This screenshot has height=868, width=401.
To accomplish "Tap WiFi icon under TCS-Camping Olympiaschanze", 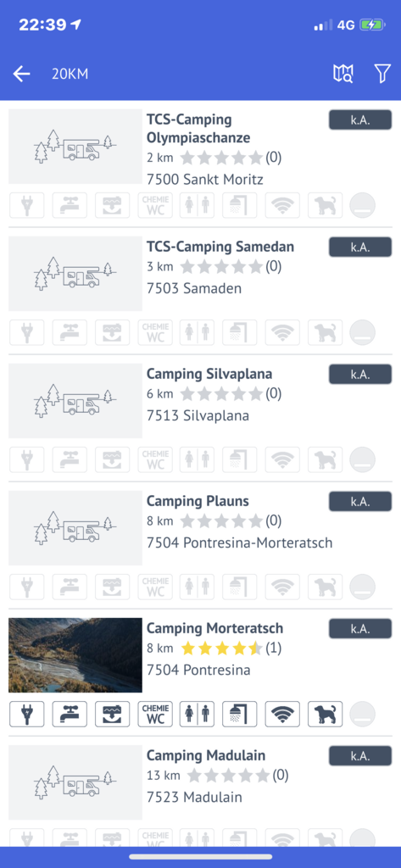I will [282, 205].
